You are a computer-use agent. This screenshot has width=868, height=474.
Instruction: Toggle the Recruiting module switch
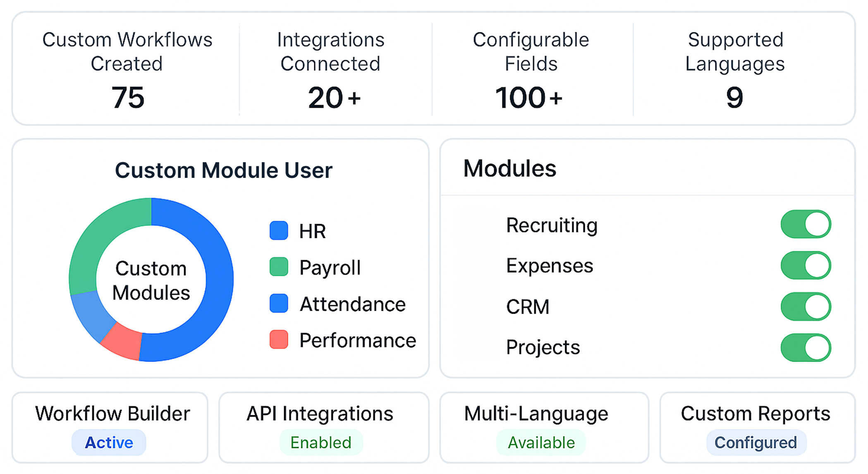tap(806, 225)
